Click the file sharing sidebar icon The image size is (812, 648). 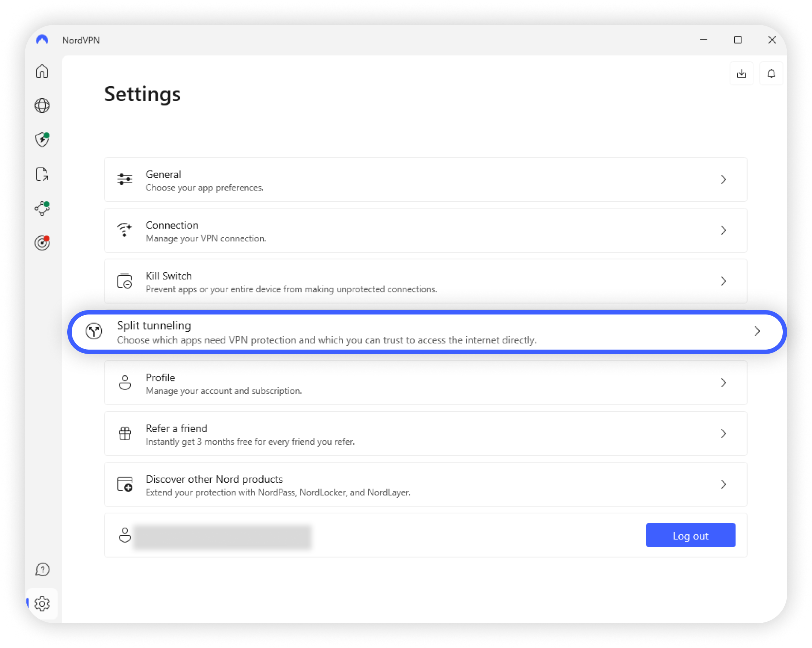(42, 174)
